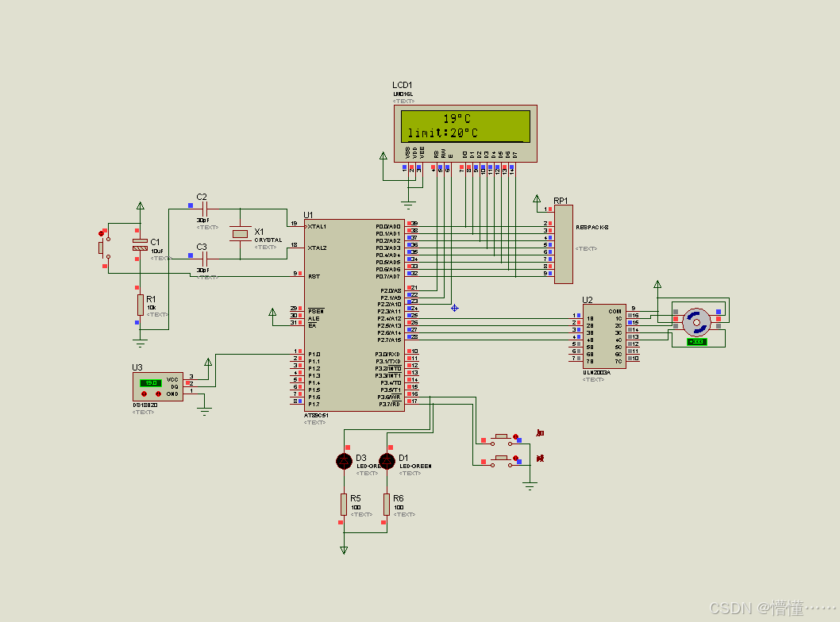Click the blue crosshair origin marker

tap(454, 308)
